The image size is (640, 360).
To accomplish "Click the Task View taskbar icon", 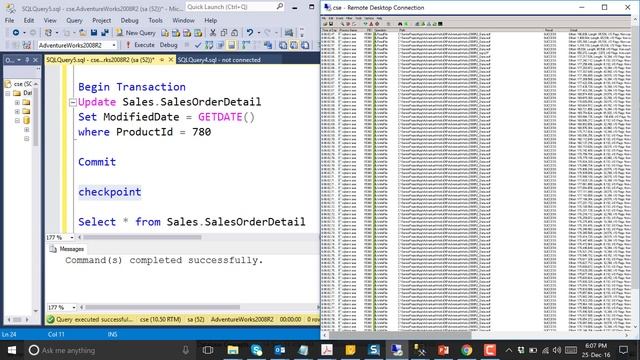I will coord(208,350).
